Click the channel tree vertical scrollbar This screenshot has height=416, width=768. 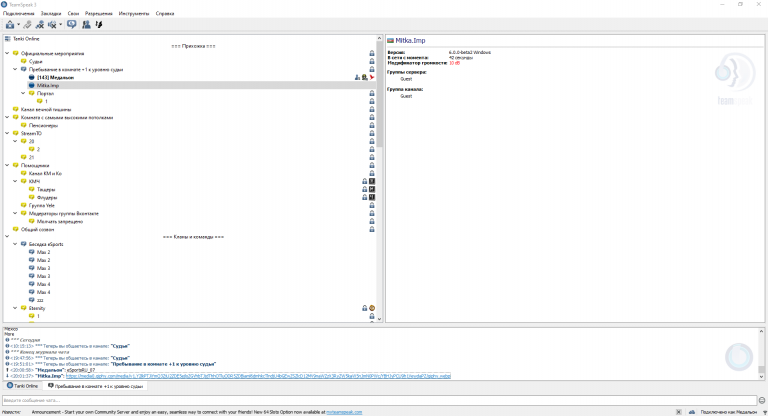[380, 178]
